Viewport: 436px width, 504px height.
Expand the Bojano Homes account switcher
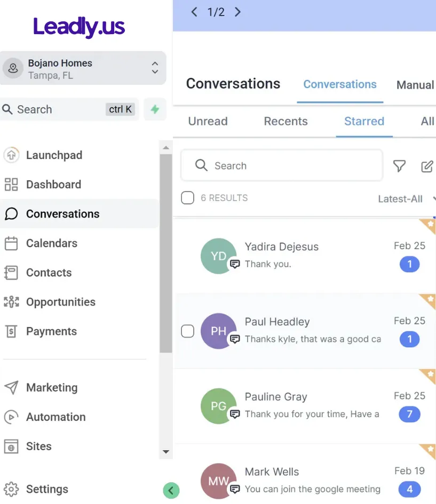pyautogui.click(x=155, y=68)
